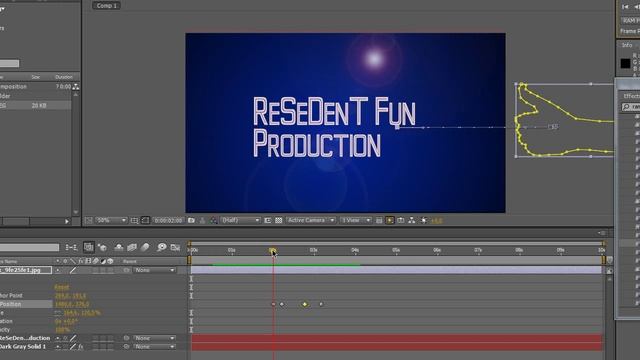The image size is (640, 360).
Task: Open the Comp 1 composition tab
Action: pyautogui.click(x=107, y=6)
